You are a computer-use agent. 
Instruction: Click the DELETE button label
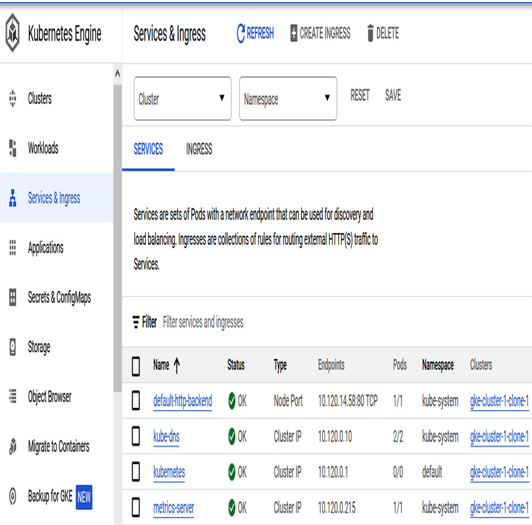(x=387, y=33)
